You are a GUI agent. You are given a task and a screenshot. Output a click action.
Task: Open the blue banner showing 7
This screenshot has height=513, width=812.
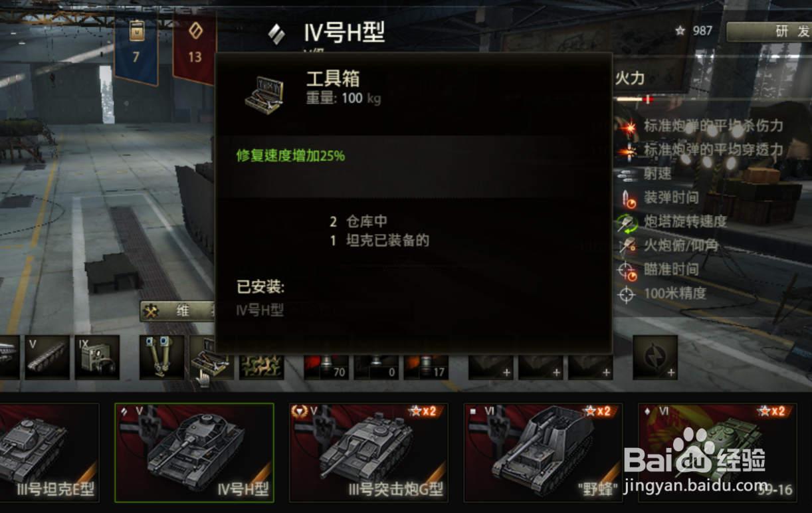pyautogui.click(x=136, y=48)
